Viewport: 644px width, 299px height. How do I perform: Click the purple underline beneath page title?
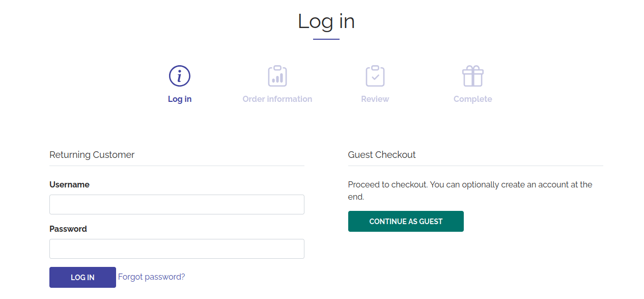pos(326,39)
